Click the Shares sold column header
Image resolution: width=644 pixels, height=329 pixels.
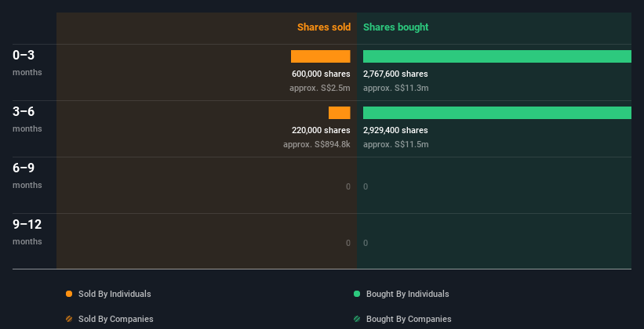[x=324, y=27]
